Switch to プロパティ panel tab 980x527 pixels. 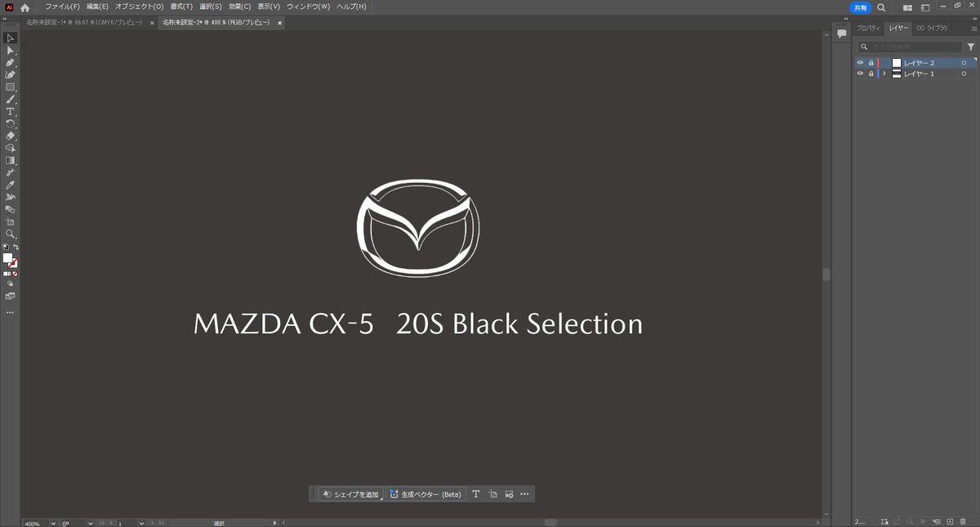868,28
